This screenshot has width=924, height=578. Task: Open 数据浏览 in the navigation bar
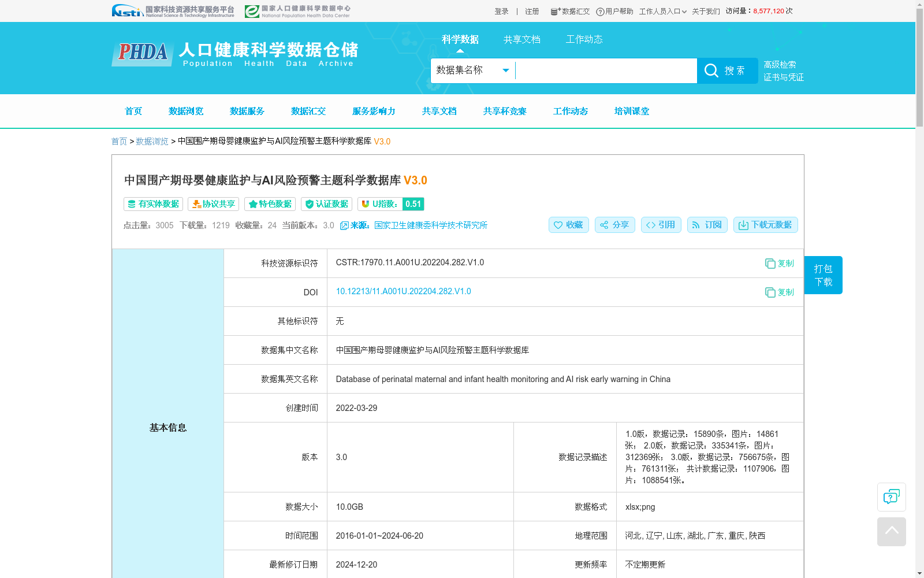coord(186,111)
